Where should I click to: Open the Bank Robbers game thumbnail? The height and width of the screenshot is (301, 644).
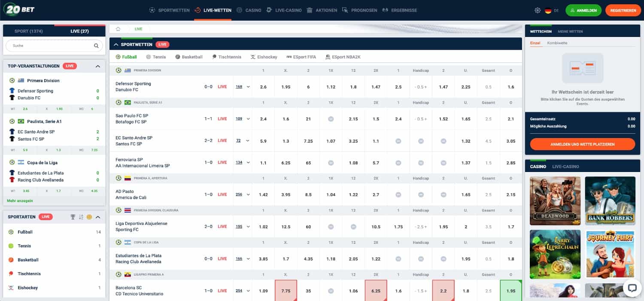(x=610, y=201)
